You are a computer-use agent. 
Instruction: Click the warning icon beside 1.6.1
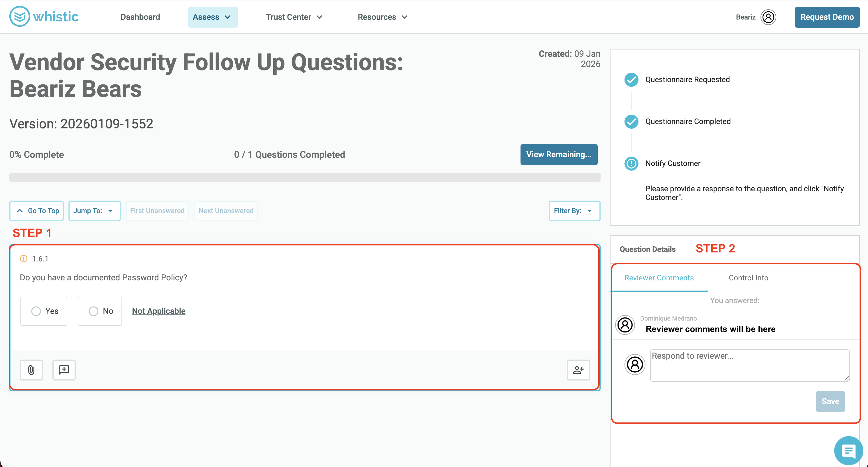[24, 259]
